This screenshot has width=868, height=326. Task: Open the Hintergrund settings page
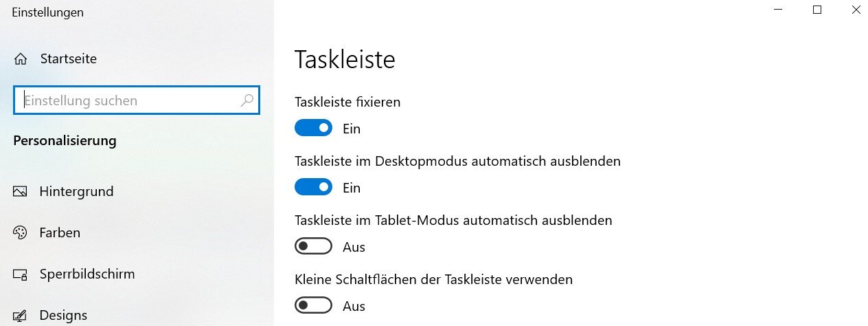[x=76, y=191]
